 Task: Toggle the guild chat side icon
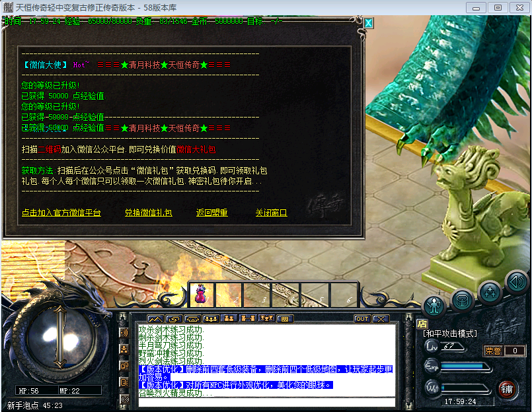pyautogui.click(x=124, y=382)
